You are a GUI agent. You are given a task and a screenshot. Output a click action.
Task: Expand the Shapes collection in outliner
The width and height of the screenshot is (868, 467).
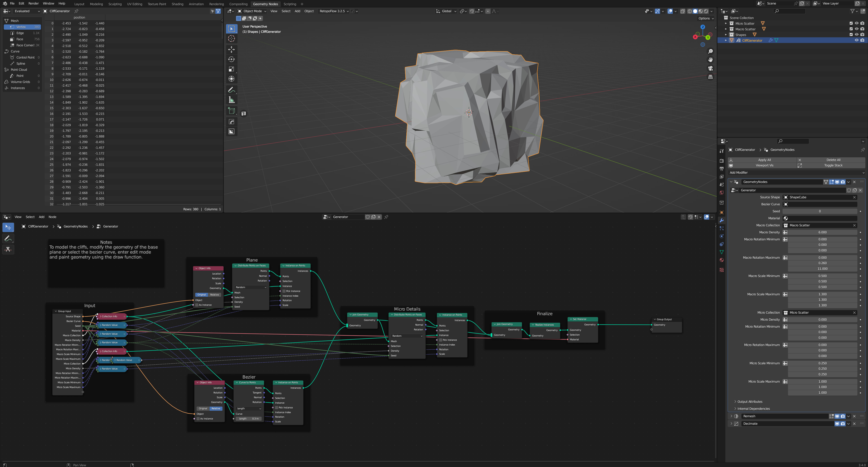click(726, 35)
